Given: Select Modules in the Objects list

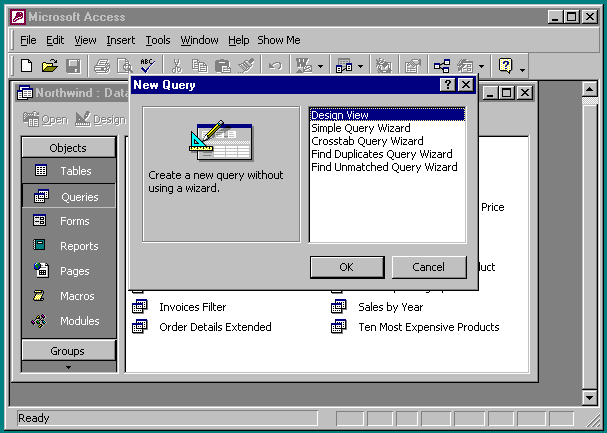Looking at the screenshot, I should pyautogui.click(x=69, y=320).
